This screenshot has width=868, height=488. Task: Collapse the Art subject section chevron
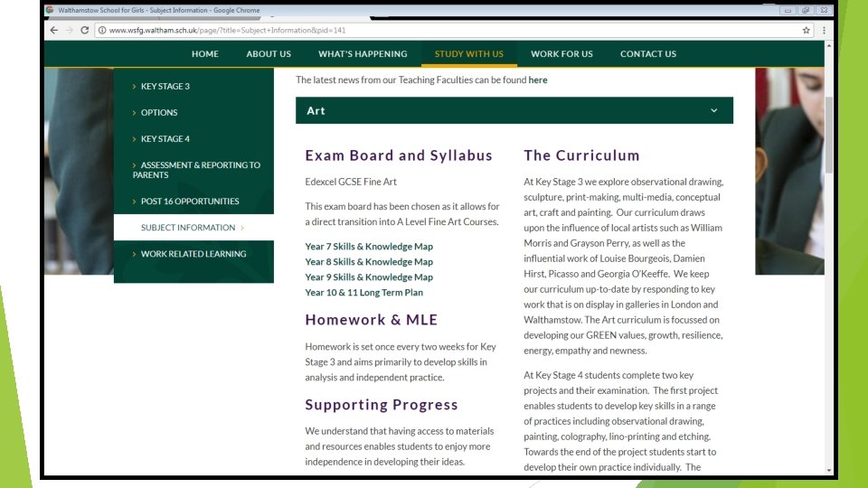[714, 110]
